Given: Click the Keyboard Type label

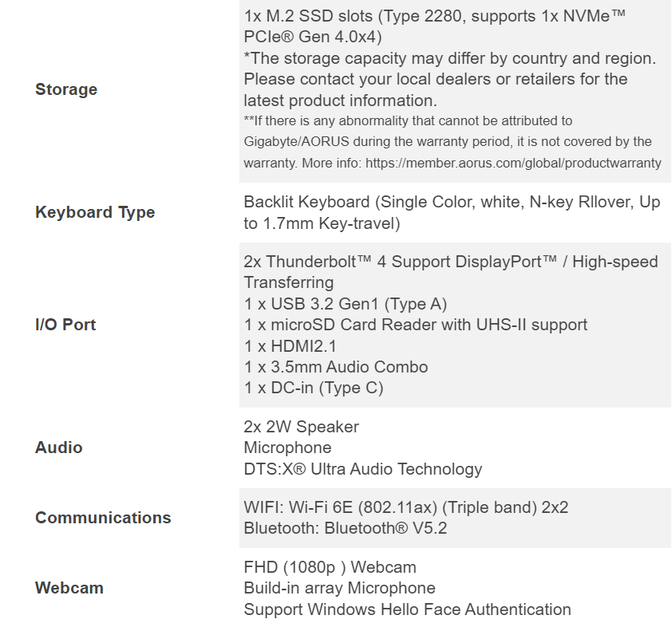Looking at the screenshot, I should (x=95, y=212).
